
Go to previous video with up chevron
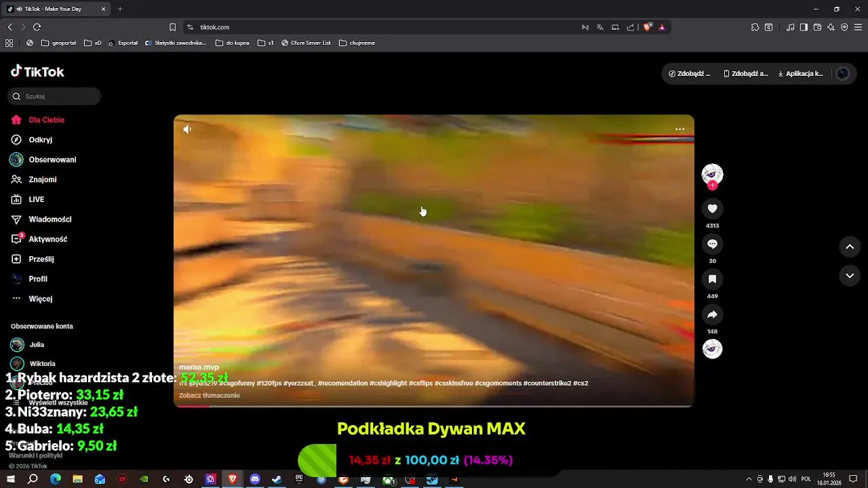[x=850, y=247]
